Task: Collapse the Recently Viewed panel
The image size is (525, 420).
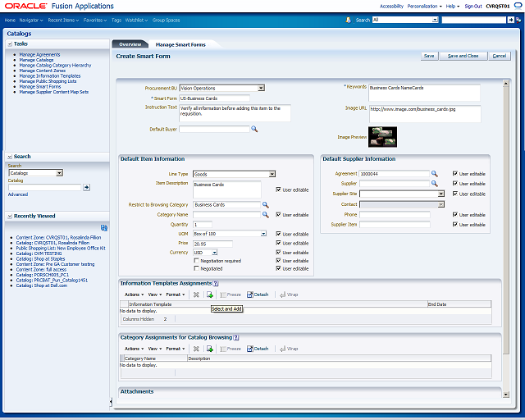Action: (10, 217)
